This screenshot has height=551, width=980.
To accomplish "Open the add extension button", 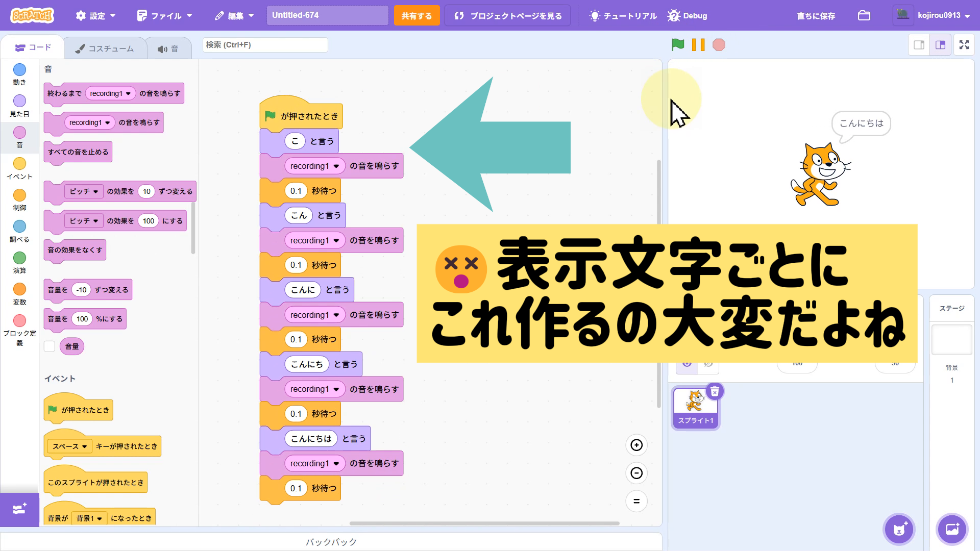I will 19,509.
